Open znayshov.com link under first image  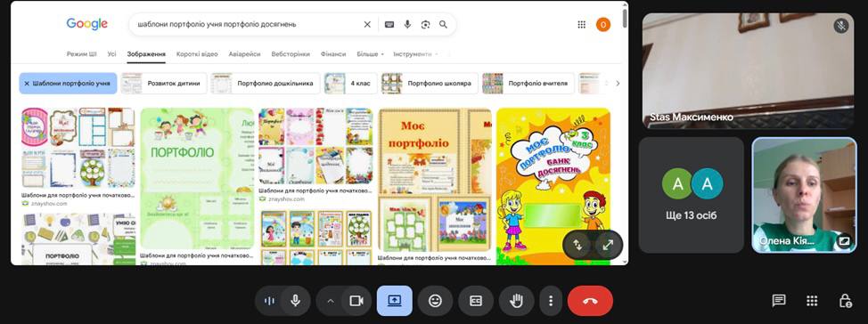(49, 204)
